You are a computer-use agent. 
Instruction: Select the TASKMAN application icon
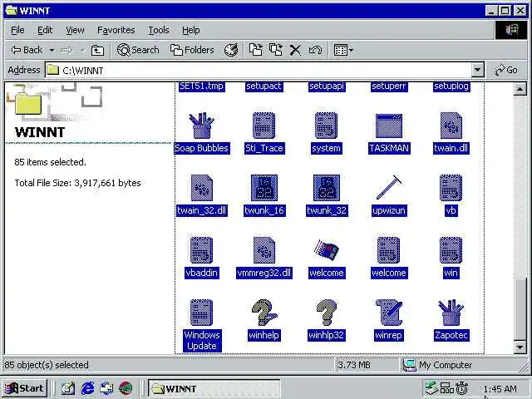point(389,126)
